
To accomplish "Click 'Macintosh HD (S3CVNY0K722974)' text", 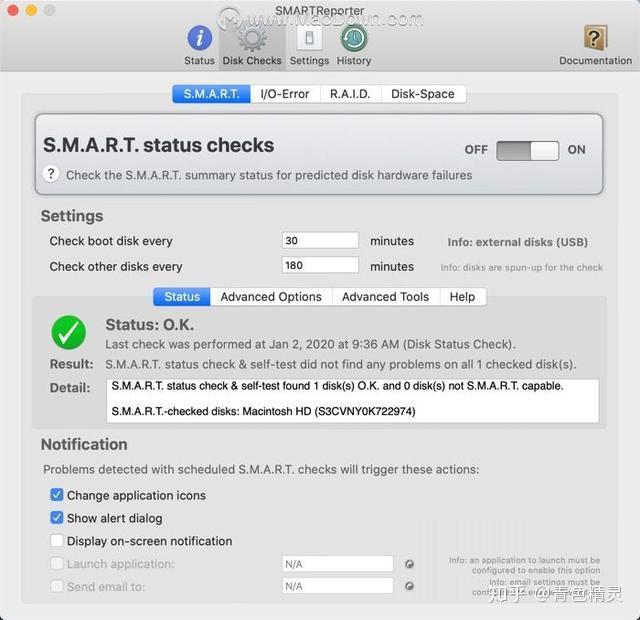I will [x=329, y=411].
